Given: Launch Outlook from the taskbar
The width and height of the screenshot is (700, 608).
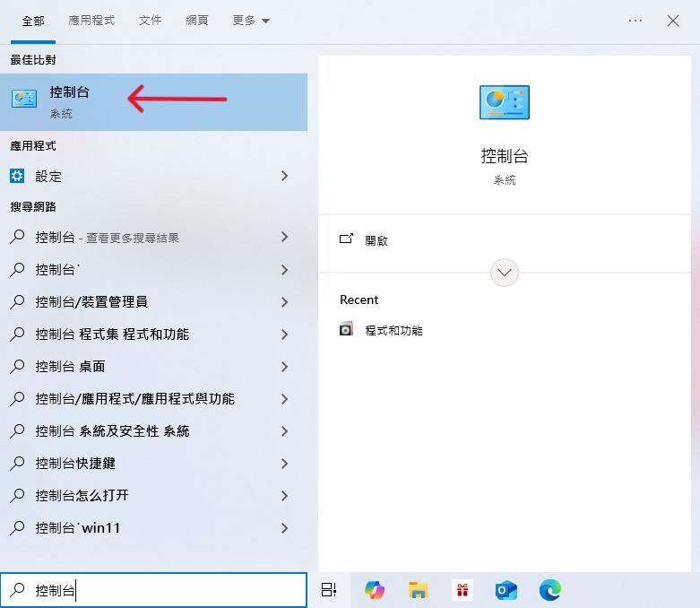Looking at the screenshot, I should tap(506, 590).
